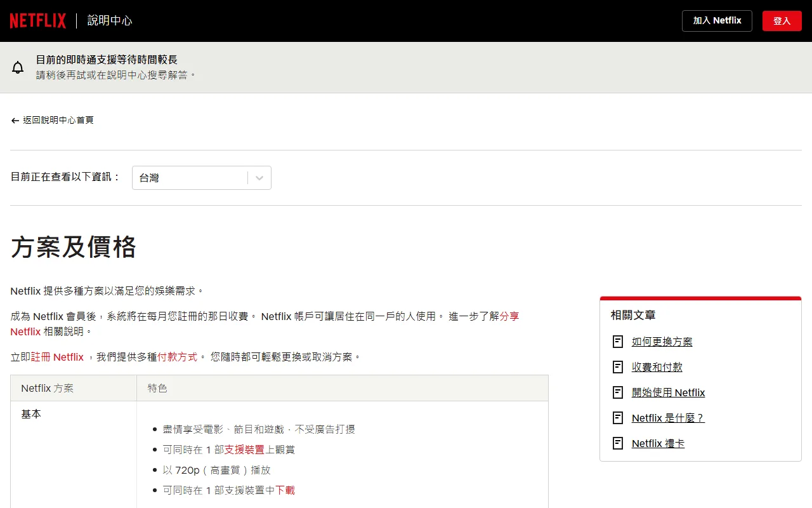The height and width of the screenshot is (508, 812).
Task: Click the article icon next to Netflix 是什麼？
Action: pyautogui.click(x=618, y=418)
